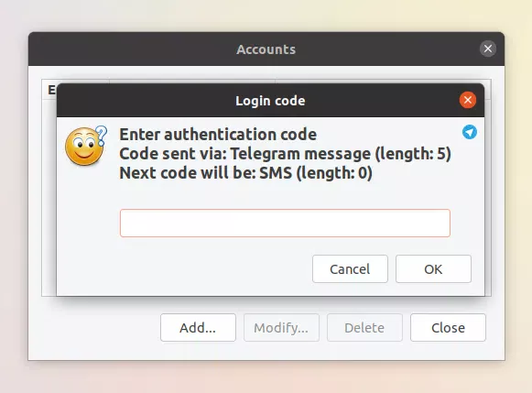Close the Accounts window with X
Viewport: 532px width, 393px height.
tap(488, 49)
